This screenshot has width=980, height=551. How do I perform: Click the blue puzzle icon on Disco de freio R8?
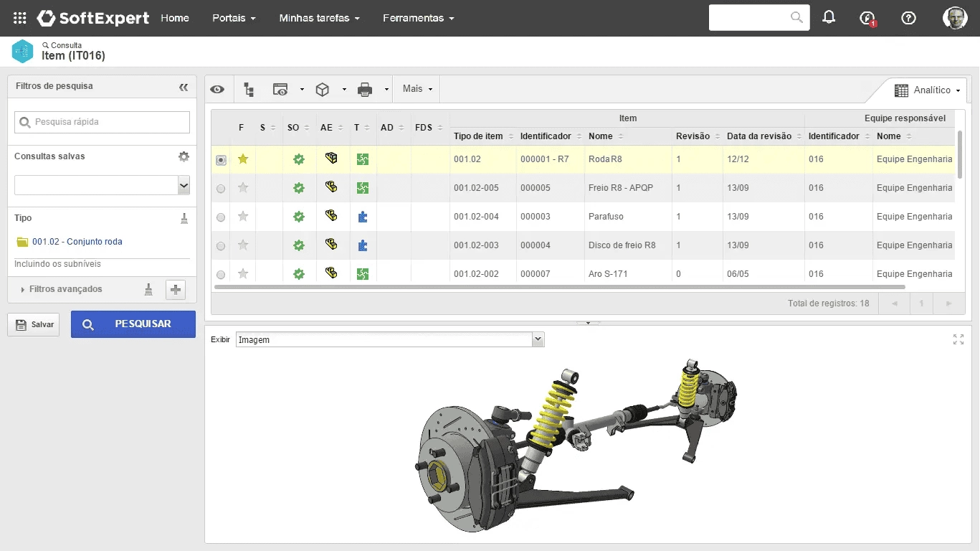(x=362, y=245)
